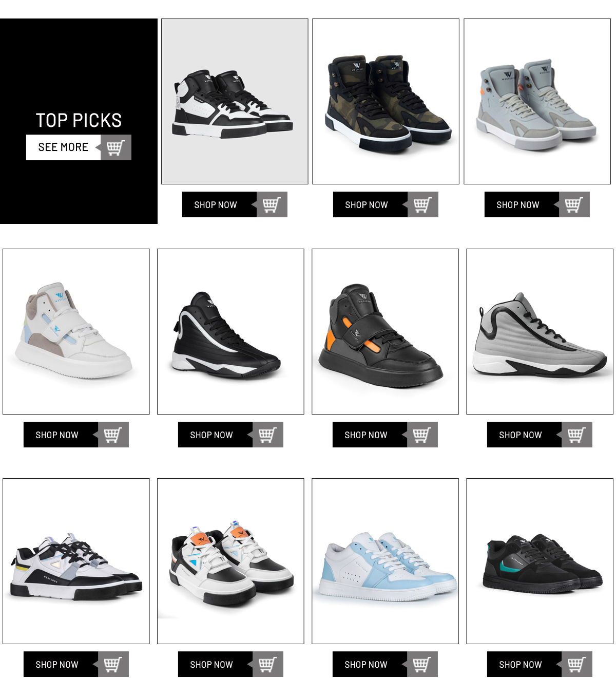Open the black orange strap sneaker image
This screenshot has height=695, width=616.
tap(385, 331)
